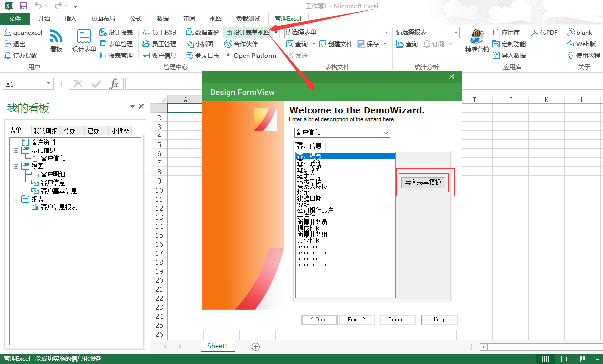This screenshot has width=603, height=364.
Task: Open 表格文件 查询 dropdown arrow
Action: [314, 44]
